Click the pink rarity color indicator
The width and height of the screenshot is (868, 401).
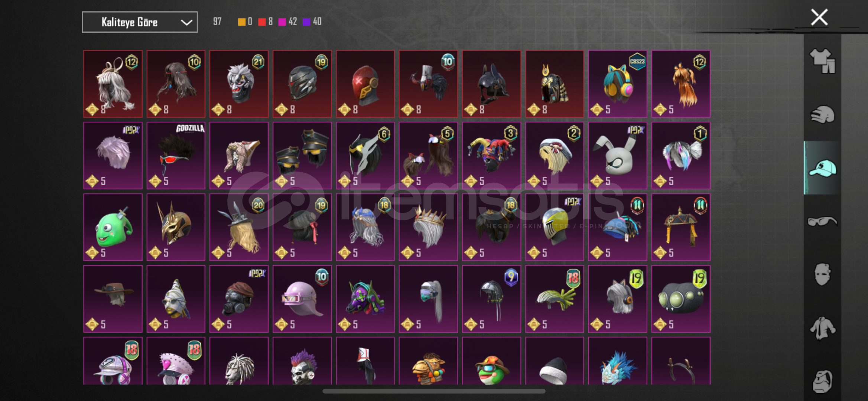tap(282, 22)
